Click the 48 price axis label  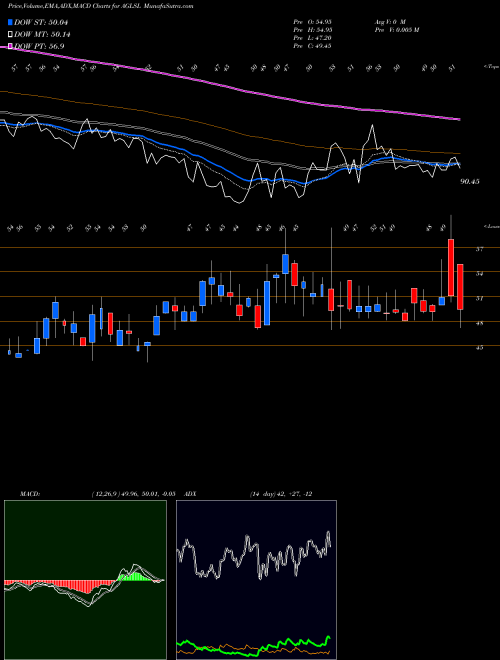pos(479,323)
